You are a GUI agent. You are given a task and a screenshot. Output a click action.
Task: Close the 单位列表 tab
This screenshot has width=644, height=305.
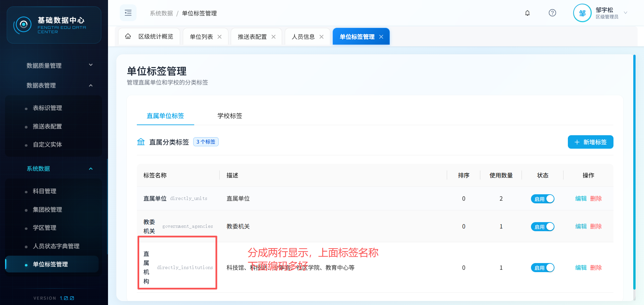220,37
